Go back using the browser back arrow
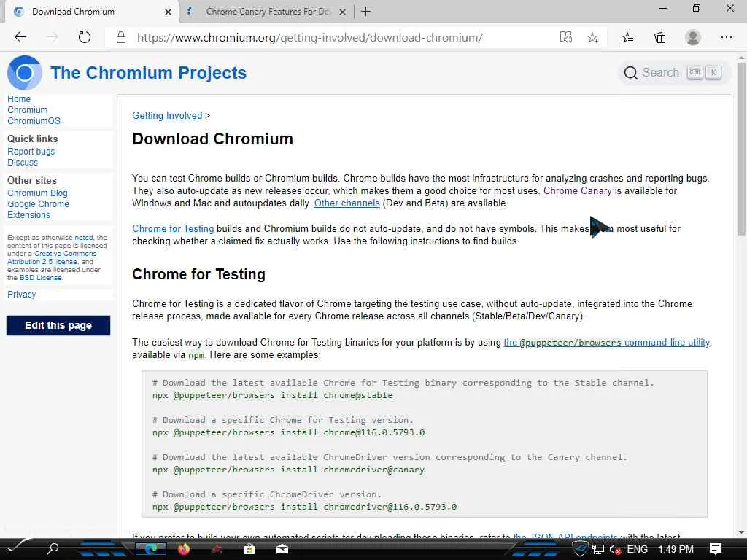The width and height of the screenshot is (747, 560). [x=20, y=37]
